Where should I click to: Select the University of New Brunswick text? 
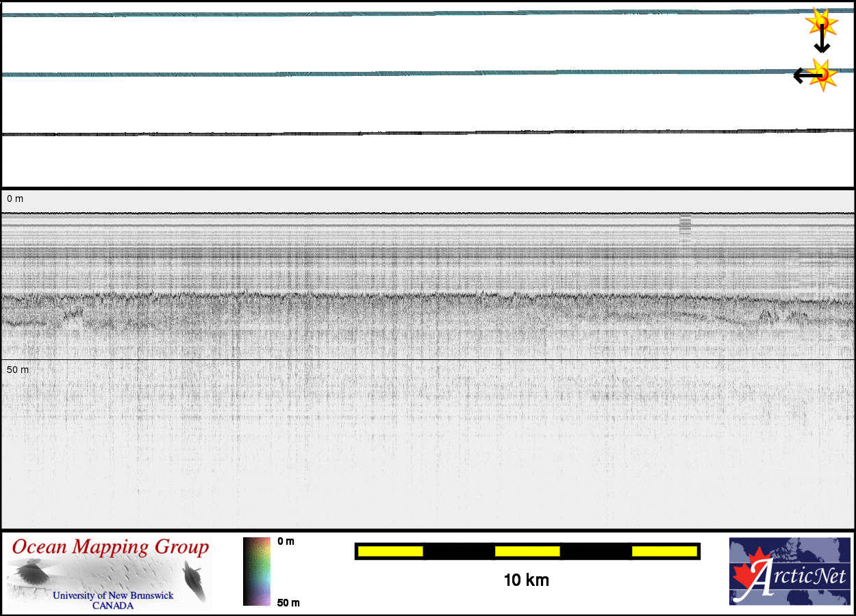coord(113,595)
